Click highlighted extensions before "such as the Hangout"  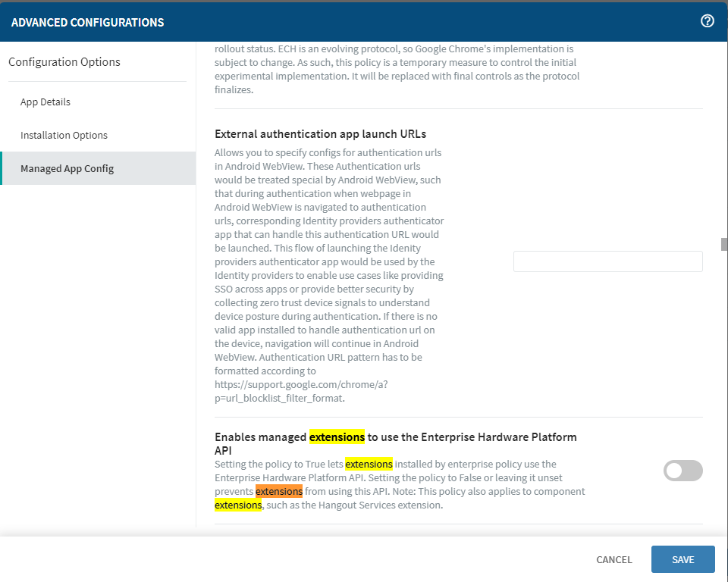238,505
